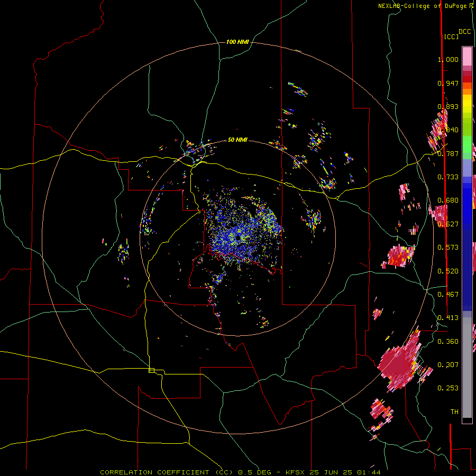
Task: Click the 0.680 legend value
Action: pyautogui.click(x=448, y=200)
